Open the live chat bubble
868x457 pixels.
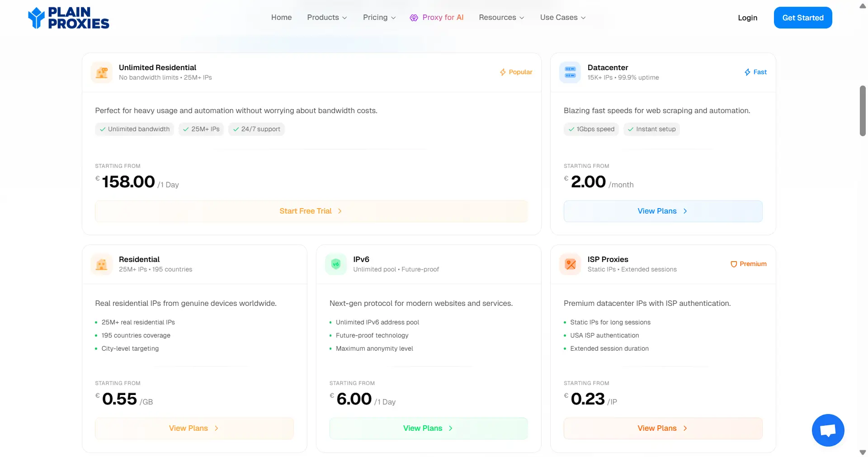828,430
